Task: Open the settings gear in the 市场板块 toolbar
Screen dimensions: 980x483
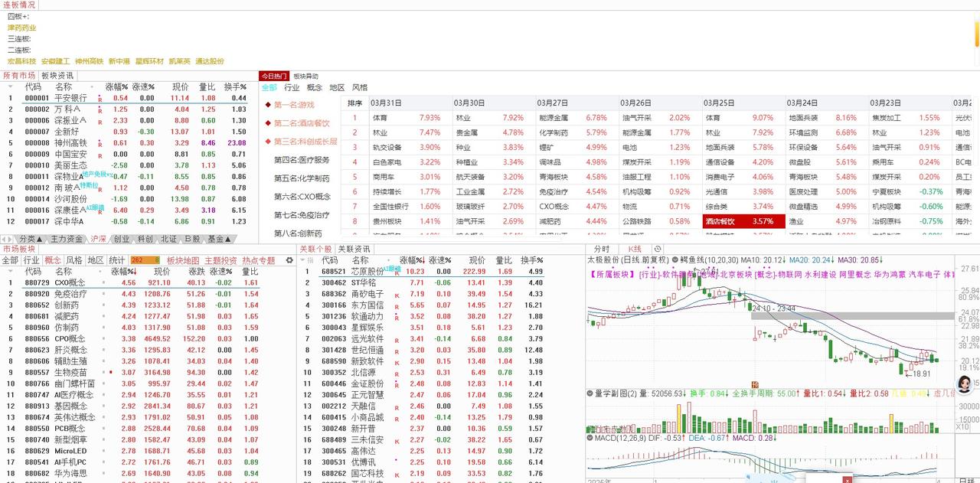Action: click(289, 259)
